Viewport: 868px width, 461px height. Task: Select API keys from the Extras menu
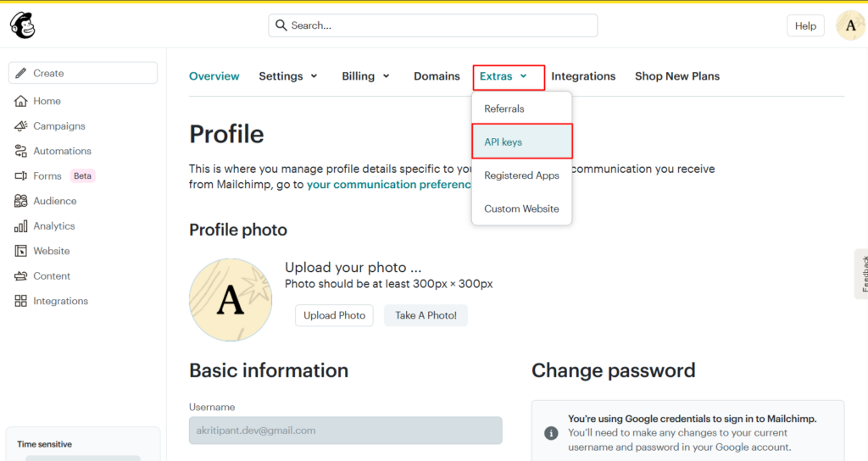(521, 142)
